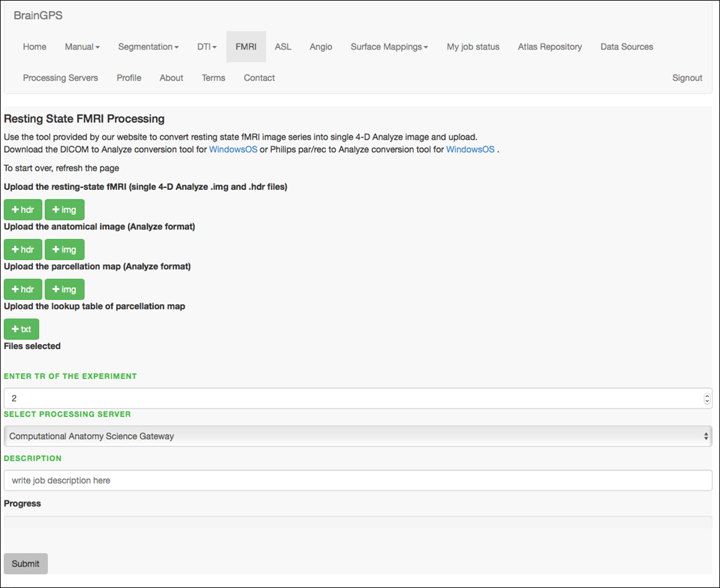Open the DTI dropdown menu
Viewport: 720px width, 588px height.
coord(207,47)
